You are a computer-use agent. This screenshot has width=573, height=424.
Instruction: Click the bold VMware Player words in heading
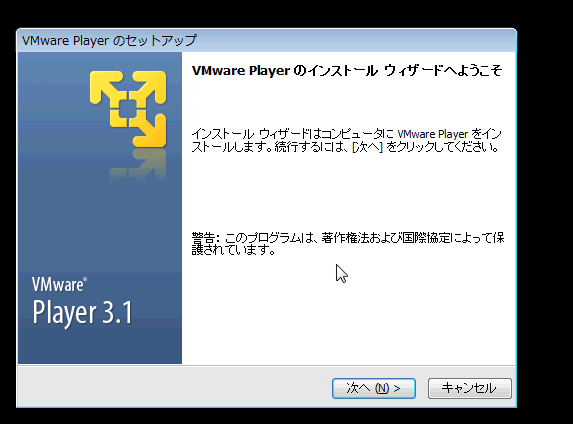click(x=241, y=70)
